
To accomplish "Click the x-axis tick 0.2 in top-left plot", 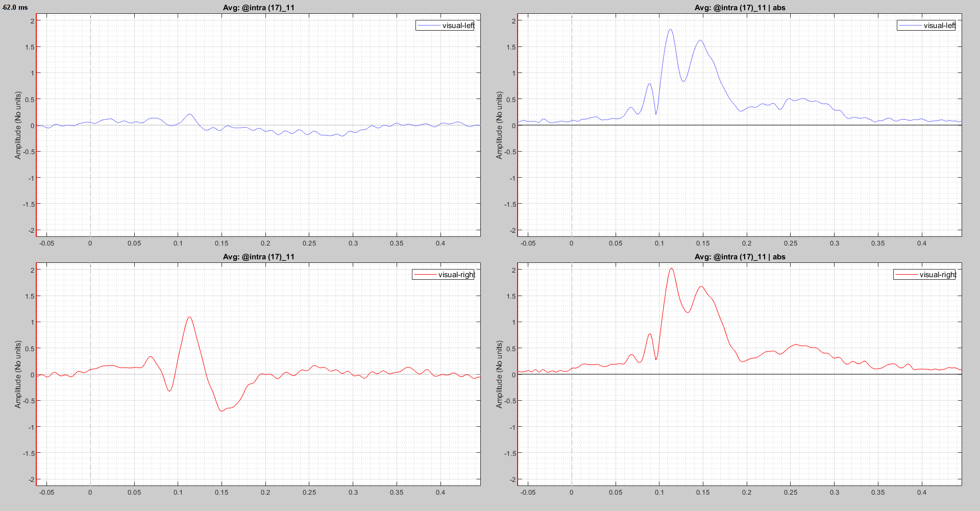I will click(x=265, y=244).
